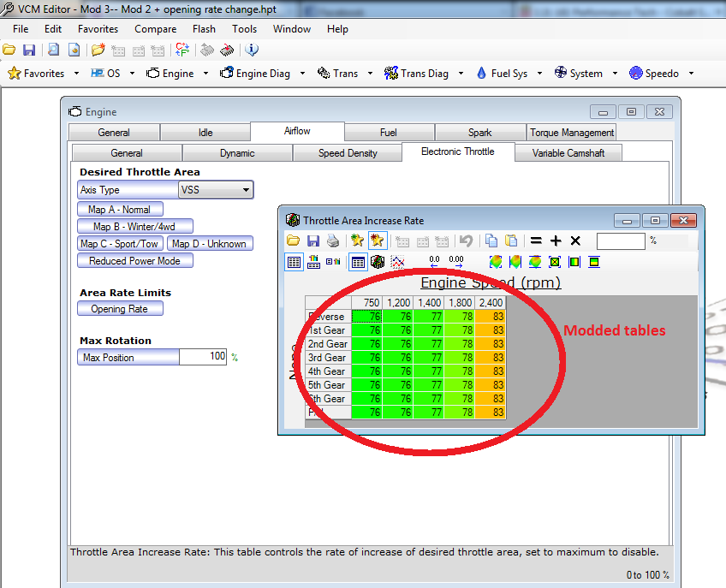Click the Map D - Unknown button
This screenshot has height=588, width=726.
point(209,244)
